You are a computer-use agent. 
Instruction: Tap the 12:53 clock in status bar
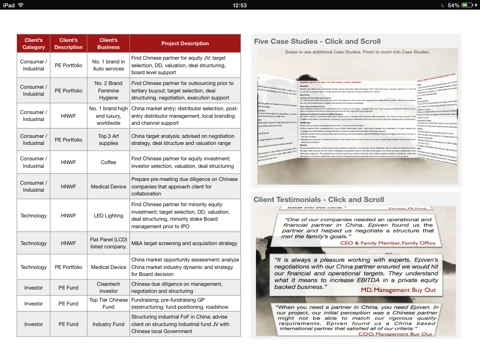pos(240,5)
